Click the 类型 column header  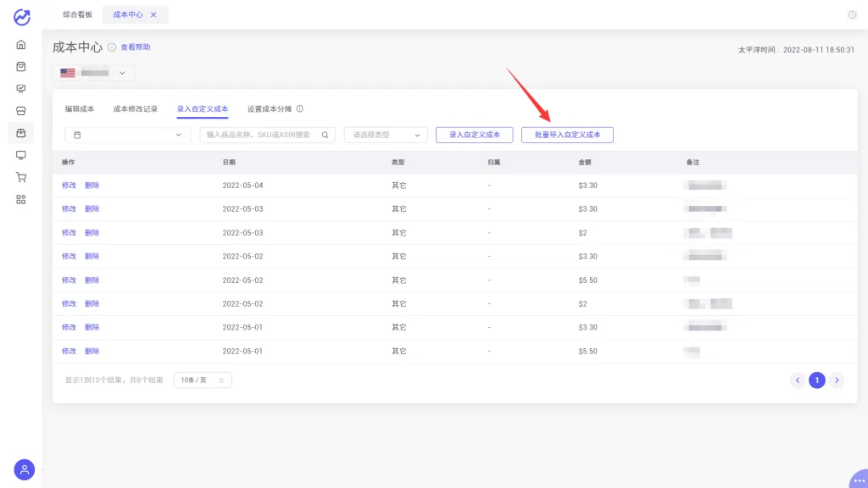coord(398,162)
